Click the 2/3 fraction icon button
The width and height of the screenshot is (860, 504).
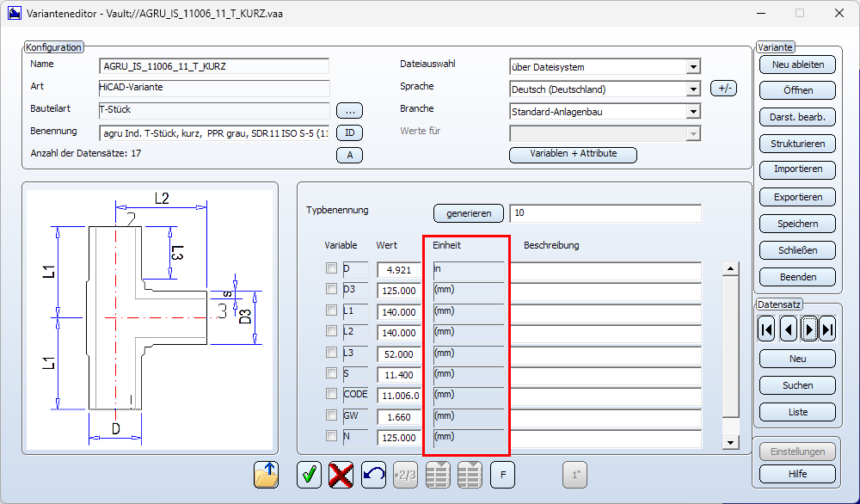pos(405,475)
